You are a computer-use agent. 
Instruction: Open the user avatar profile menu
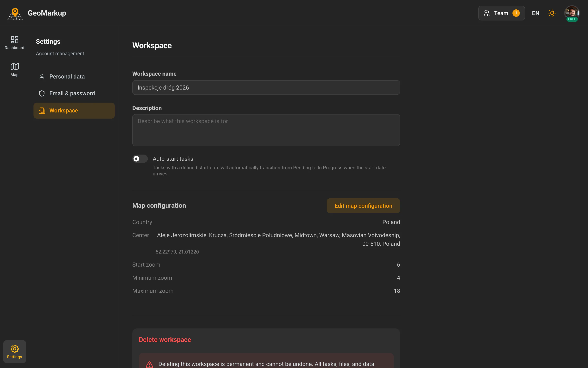coord(572,13)
